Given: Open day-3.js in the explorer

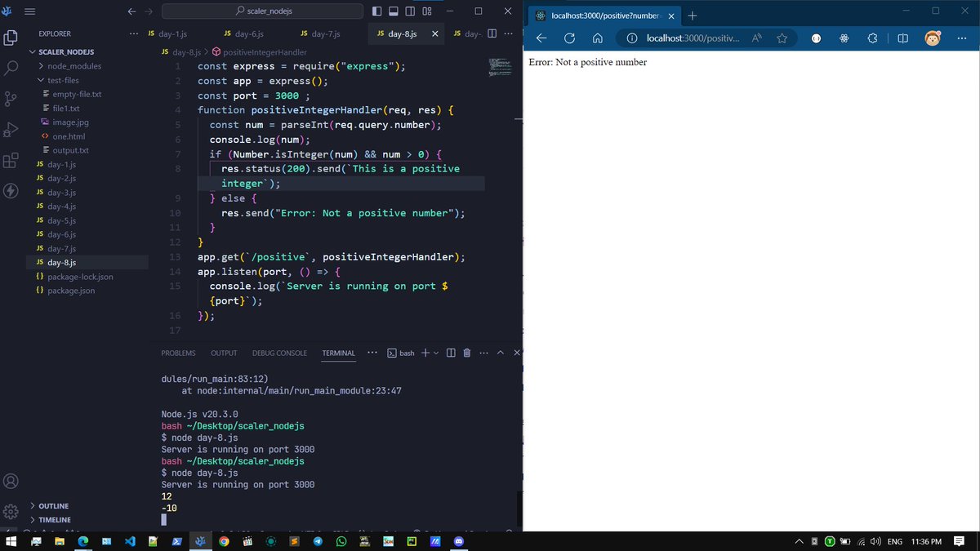Looking at the screenshot, I should pos(61,193).
